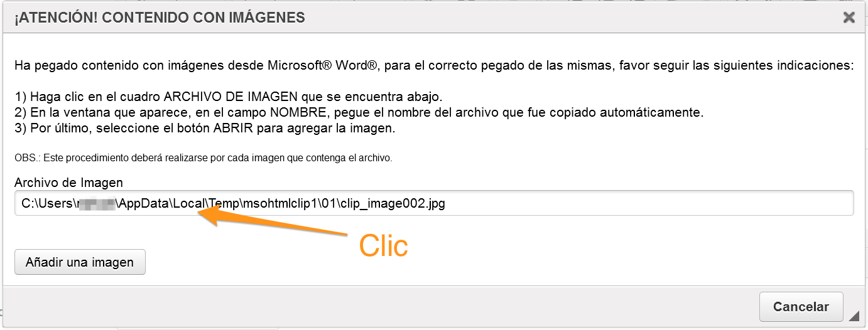Close the dialog with the X icon
Viewport: 868px width, 330px height.
(849, 18)
